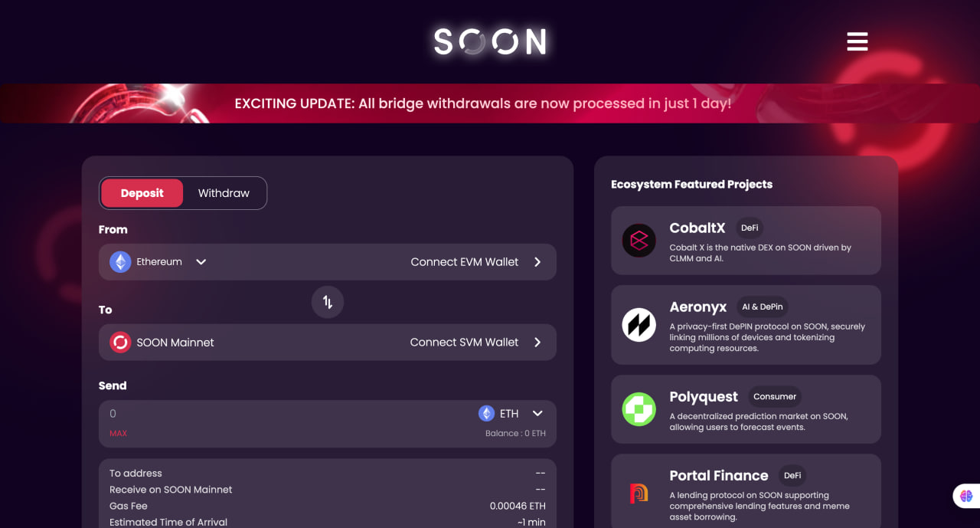This screenshot has height=528, width=980.
Task: Switch to Withdraw mode
Action: (224, 193)
